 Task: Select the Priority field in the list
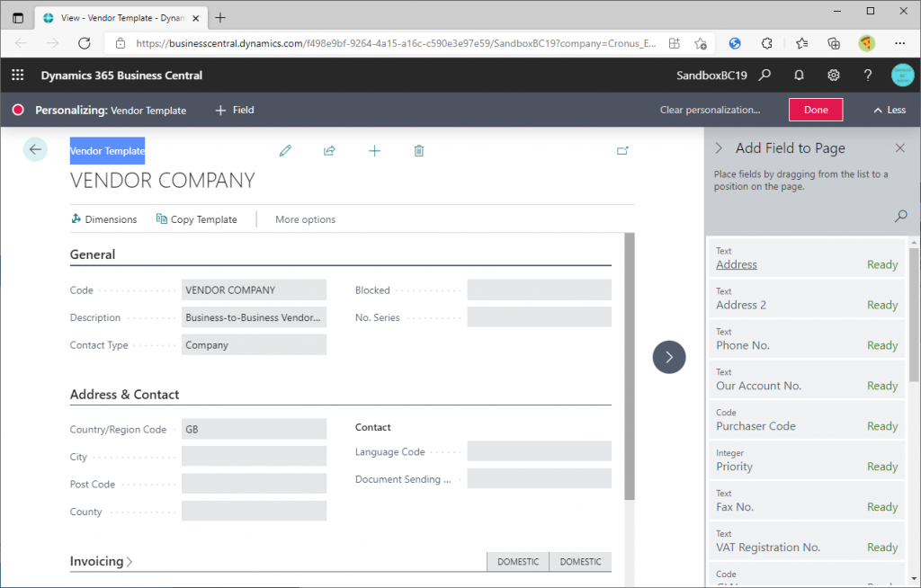click(807, 461)
